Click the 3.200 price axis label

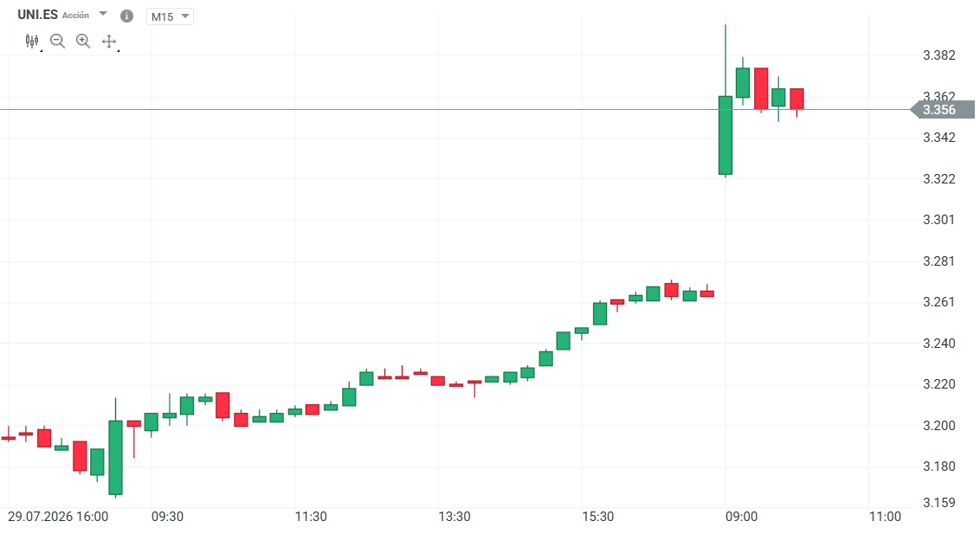click(938, 426)
